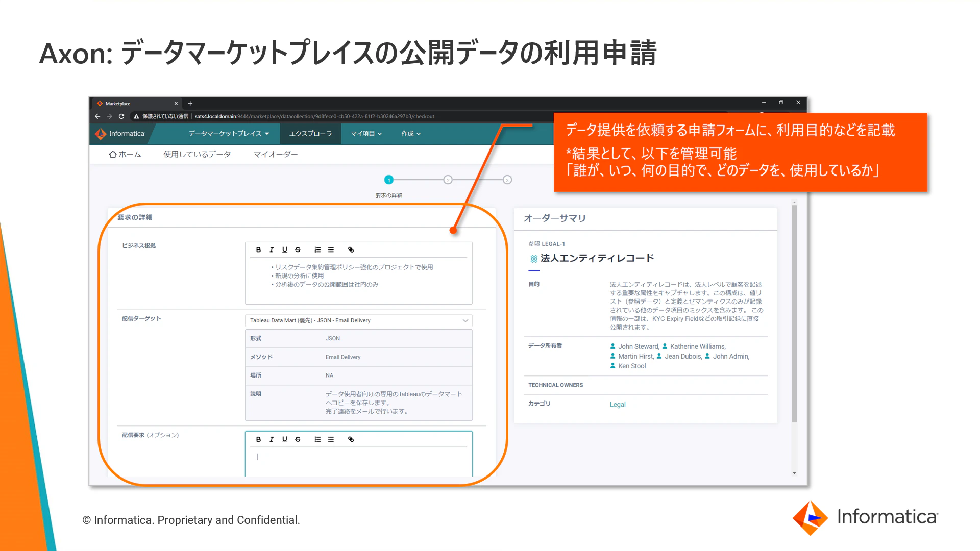The image size is (980, 551).
Task: Open the 作成 dropdown menu
Action: (411, 134)
